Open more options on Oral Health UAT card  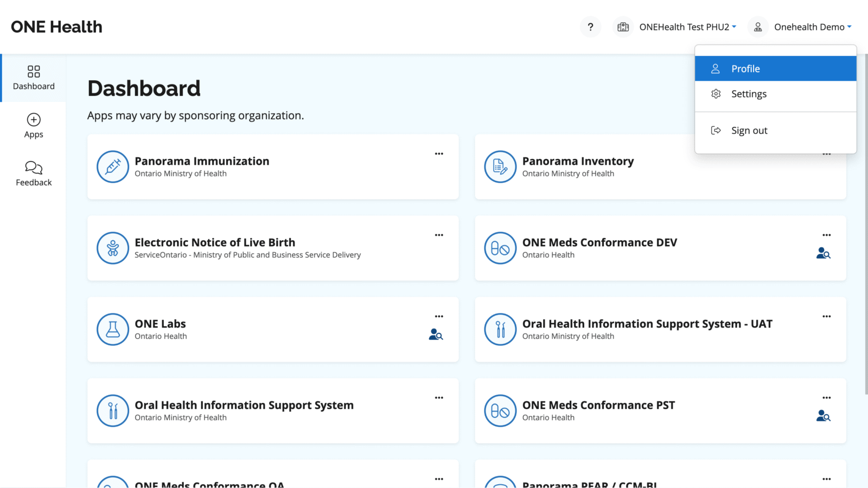(826, 316)
